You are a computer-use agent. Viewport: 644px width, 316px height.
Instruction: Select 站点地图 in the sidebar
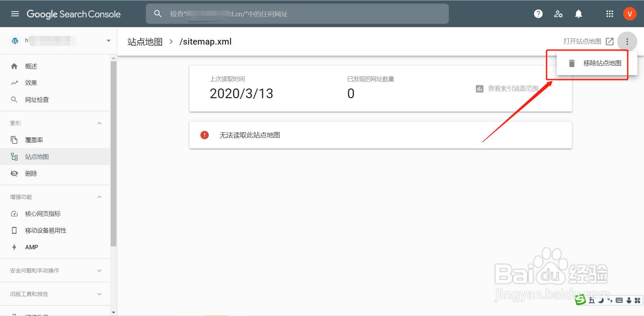[55, 156]
